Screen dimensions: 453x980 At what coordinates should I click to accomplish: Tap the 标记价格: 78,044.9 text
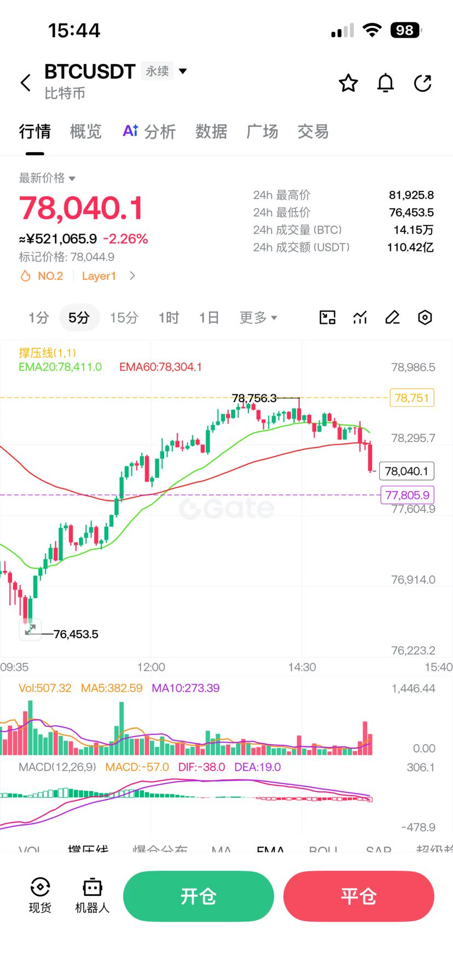[67, 257]
